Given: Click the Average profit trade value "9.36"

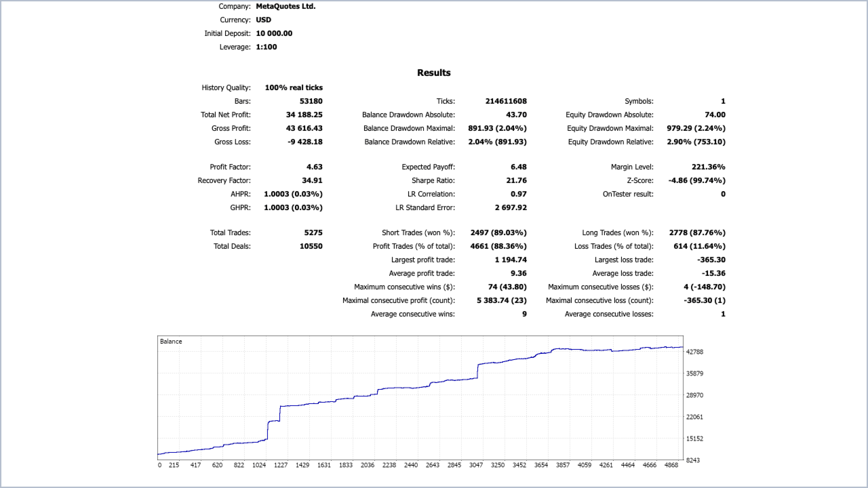Looking at the screenshot, I should [519, 273].
